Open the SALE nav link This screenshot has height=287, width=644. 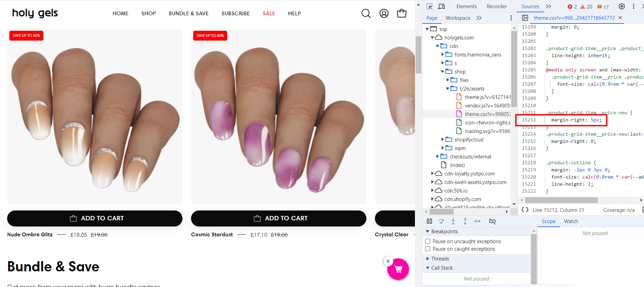[269, 14]
